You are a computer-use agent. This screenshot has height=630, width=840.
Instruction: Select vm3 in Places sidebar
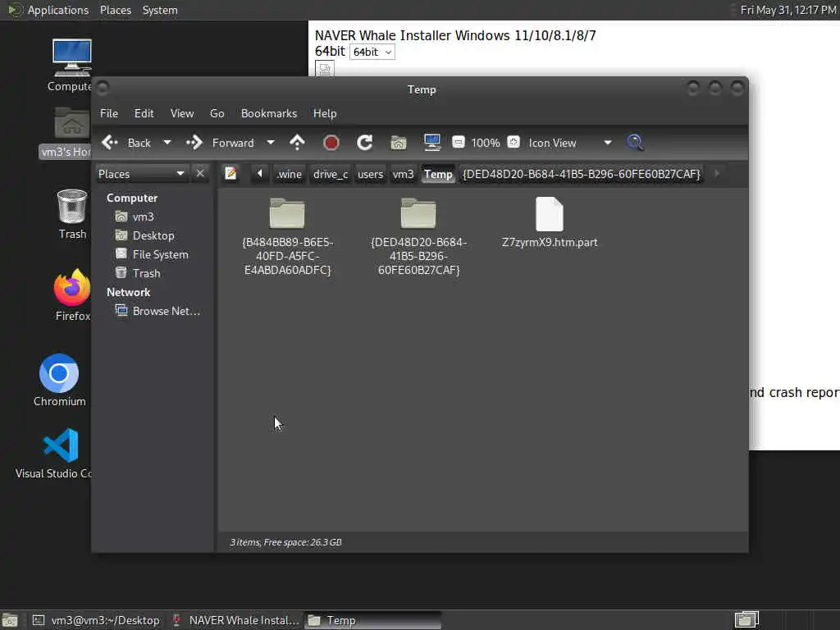(x=143, y=217)
